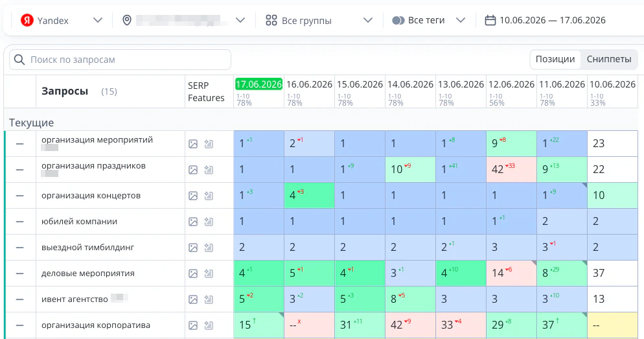Open image SERP feature for организация праздников
Viewport: 644px width, 339px height.
click(x=193, y=170)
